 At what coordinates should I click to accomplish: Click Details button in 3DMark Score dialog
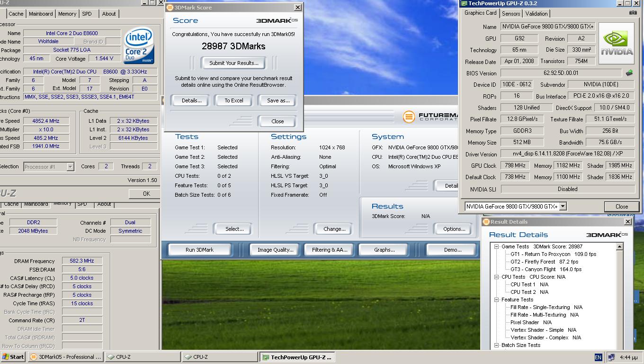point(191,100)
